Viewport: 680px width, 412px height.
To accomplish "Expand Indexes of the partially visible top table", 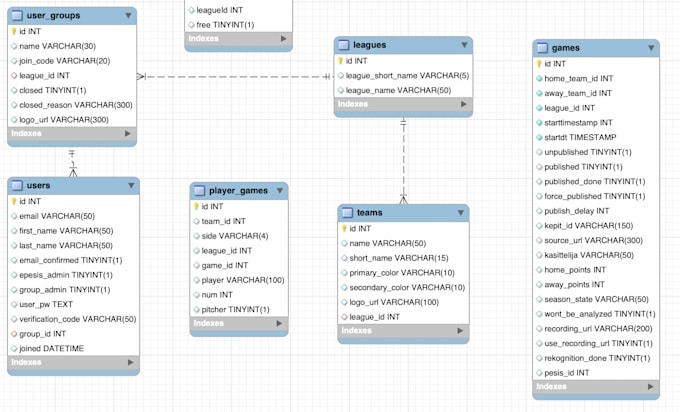I will coord(284,39).
